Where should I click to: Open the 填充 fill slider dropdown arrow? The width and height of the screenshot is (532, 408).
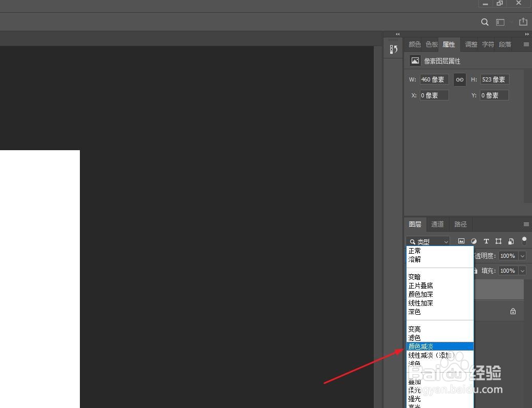tap(522, 271)
